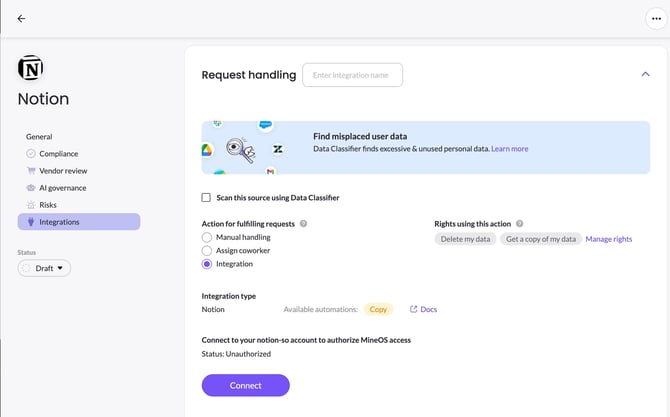This screenshot has height=417, width=670.
Task: Collapse the Request handling section chevron
Action: (645, 74)
